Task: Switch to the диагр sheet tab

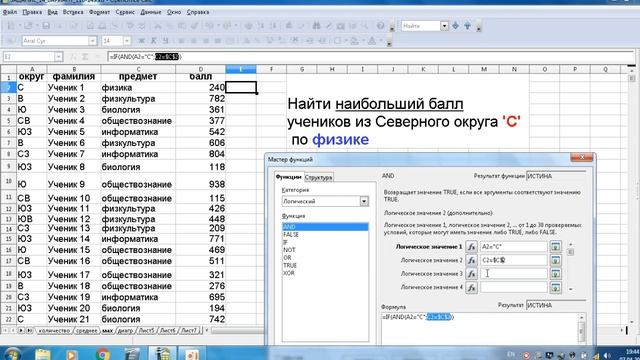Action: pyautogui.click(x=125, y=331)
